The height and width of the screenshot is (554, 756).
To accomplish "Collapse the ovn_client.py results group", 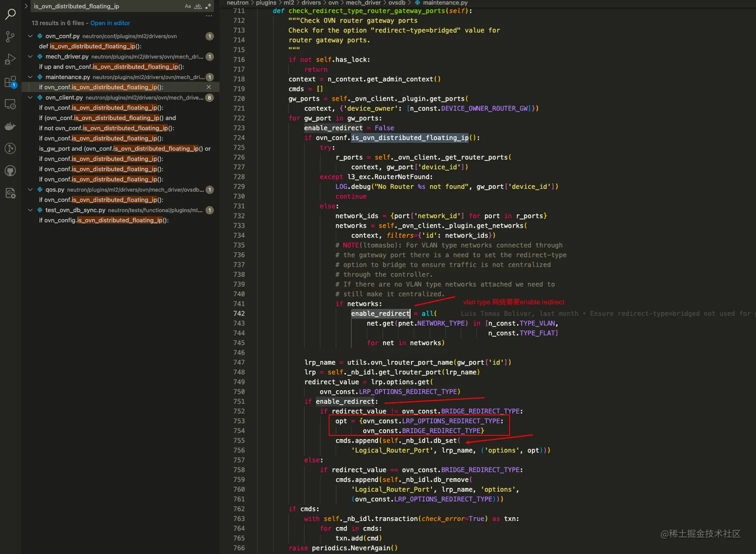I will click(x=30, y=98).
